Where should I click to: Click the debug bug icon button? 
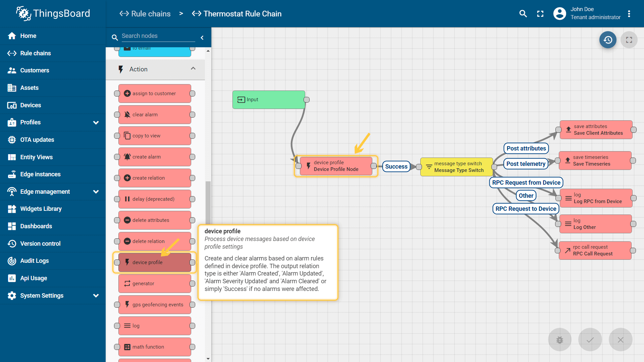[559, 340]
